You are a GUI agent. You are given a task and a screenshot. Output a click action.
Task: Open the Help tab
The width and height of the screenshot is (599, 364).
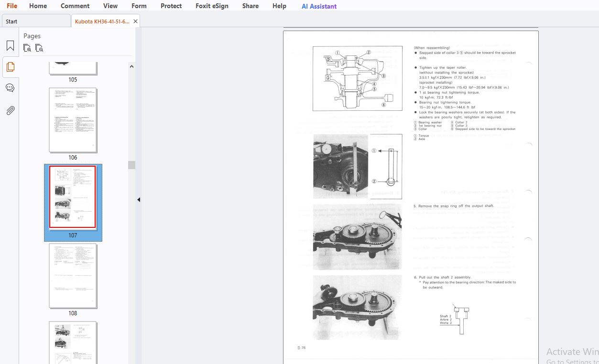point(279,6)
